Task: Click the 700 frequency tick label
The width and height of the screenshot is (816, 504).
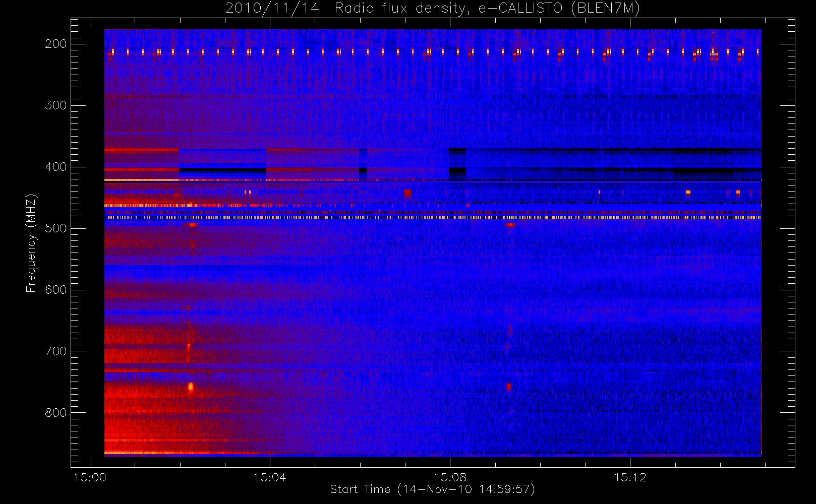Action: (x=56, y=351)
